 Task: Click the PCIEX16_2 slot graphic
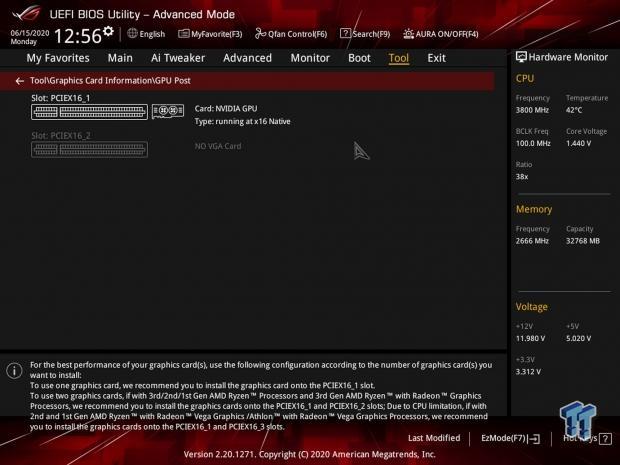(89, 149)
